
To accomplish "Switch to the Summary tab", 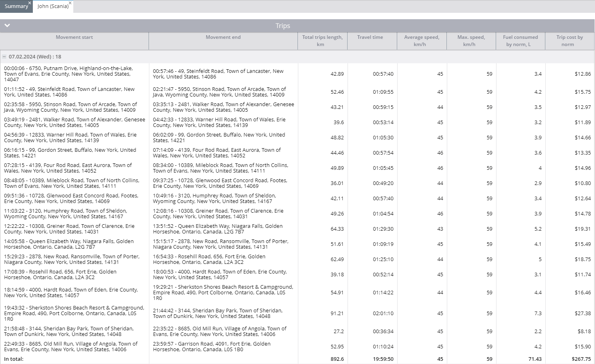I will click(15, 6).
